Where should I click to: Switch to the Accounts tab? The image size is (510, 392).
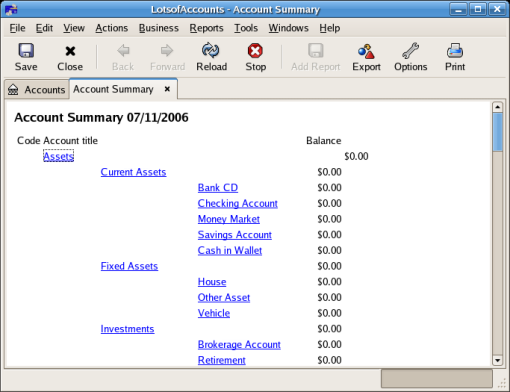pos(37,90)
